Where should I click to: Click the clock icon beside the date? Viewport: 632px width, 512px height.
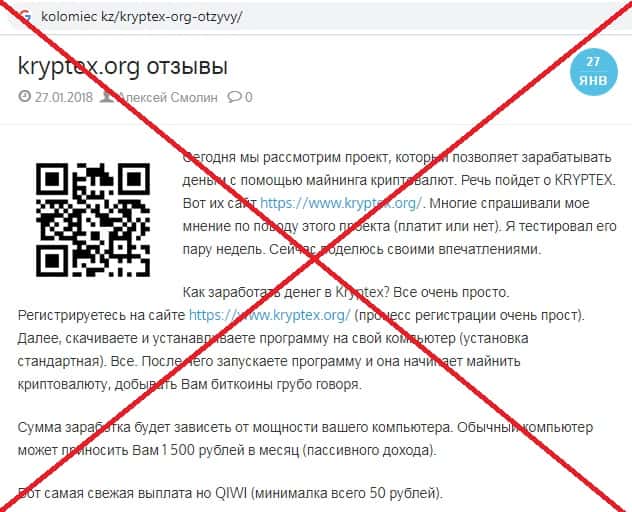pos(25,97)
